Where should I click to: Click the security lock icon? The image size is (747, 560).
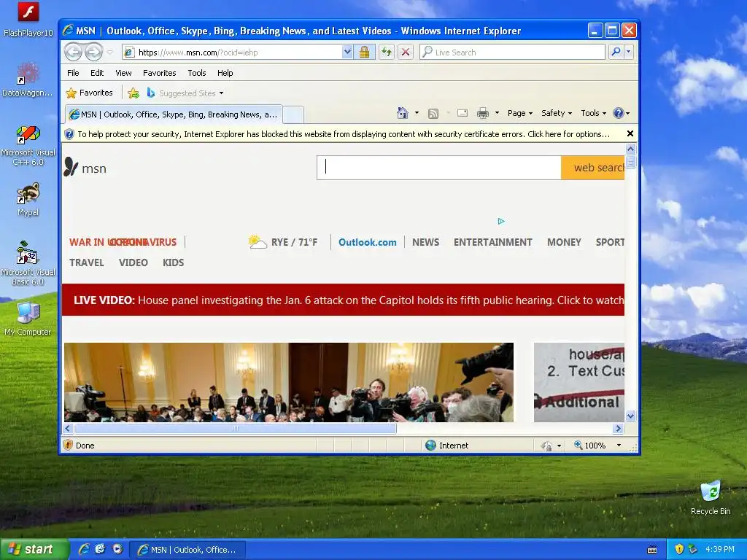[365, 52]
